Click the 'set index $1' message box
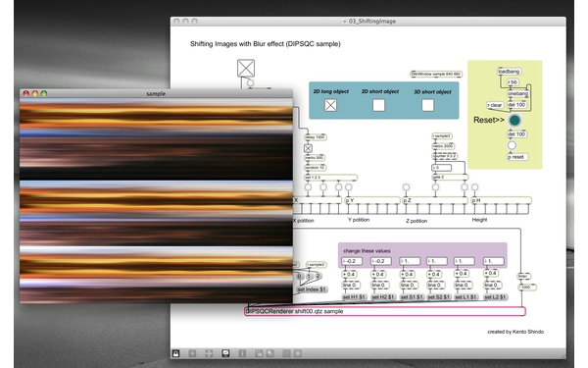588x368 pixels. tap(312, 289)
